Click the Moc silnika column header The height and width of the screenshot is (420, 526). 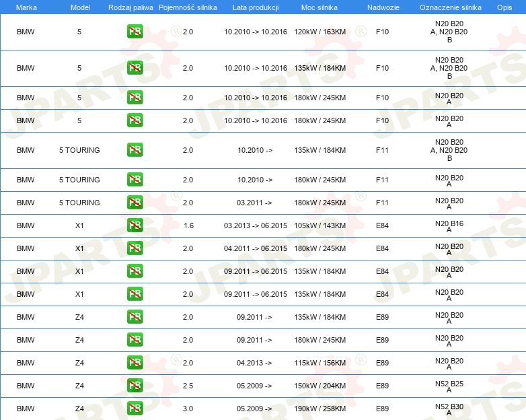pos(320,7)
